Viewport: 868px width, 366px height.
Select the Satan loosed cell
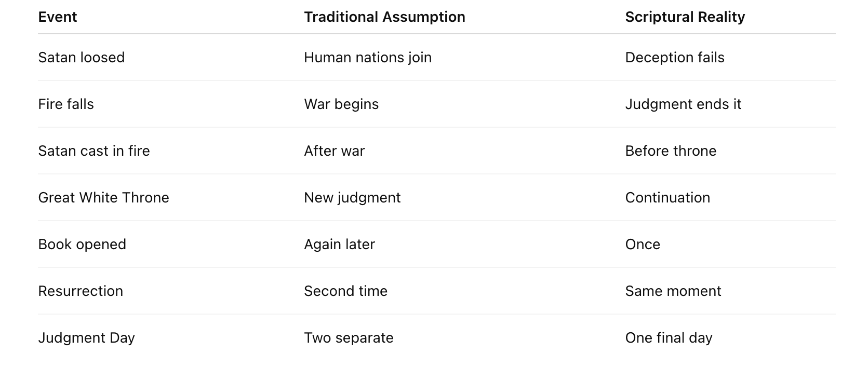[x=82, y=58]
